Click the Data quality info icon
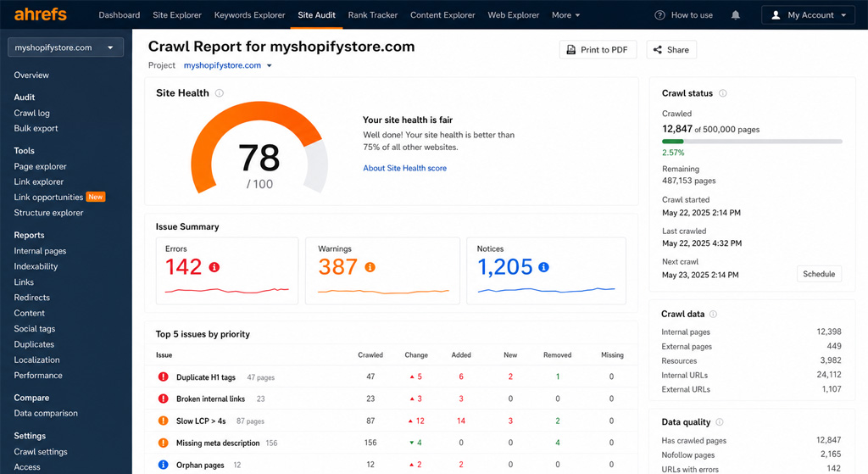This screenshot has height=474, width=868. 719,422
